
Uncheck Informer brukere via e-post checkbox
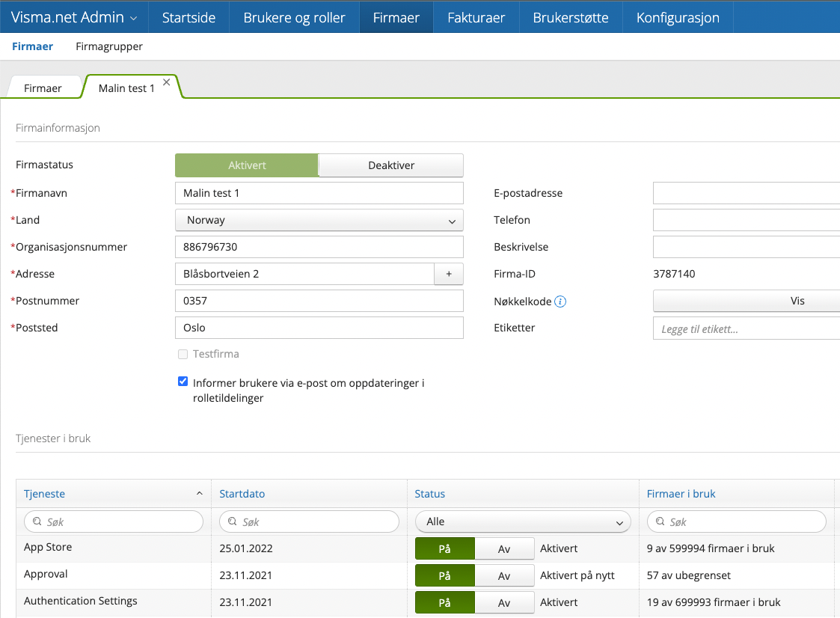(183, 382)
